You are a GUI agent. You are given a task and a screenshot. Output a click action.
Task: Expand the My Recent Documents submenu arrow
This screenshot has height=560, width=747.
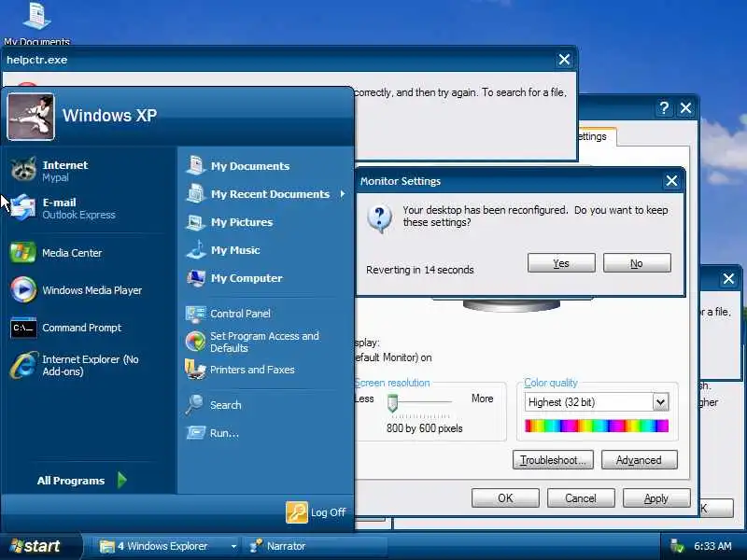point(343,194)
